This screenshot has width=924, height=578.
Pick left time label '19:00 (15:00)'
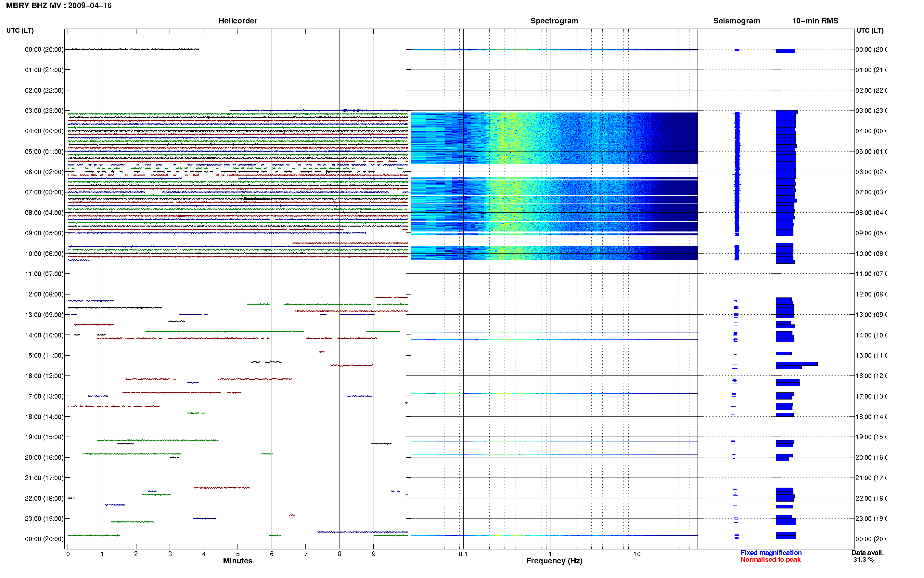point(44,437)
